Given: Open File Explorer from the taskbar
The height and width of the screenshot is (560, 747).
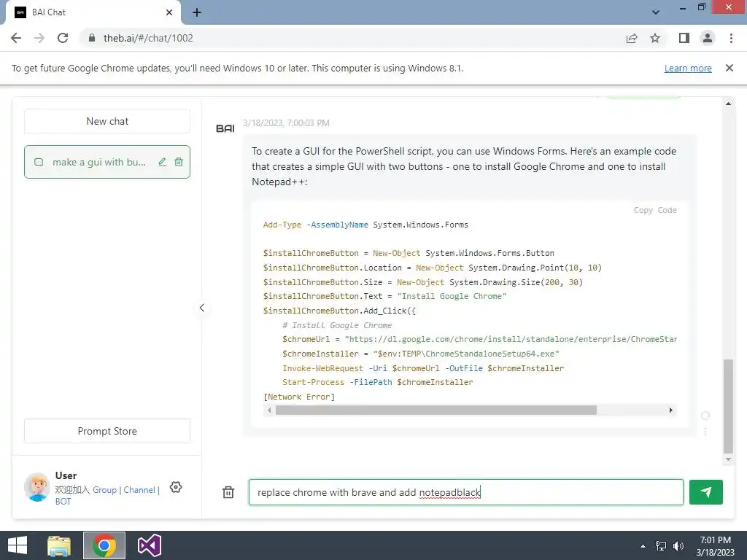Looking at the screenshot, I should point(59,545).
